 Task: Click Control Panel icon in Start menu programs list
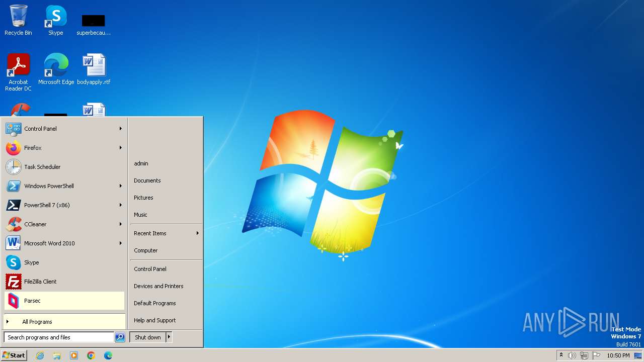(x=13, y=129)
